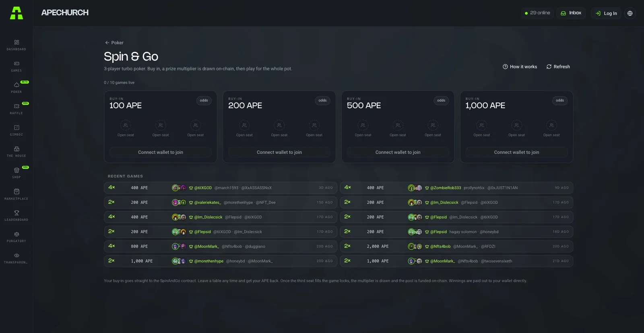644x333 pixels.
Task: Open recent game won by @6IXGOD
Action: point(221,188)
